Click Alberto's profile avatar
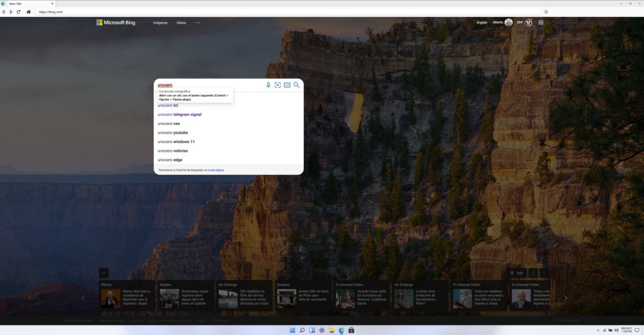 tap(508, 23)
